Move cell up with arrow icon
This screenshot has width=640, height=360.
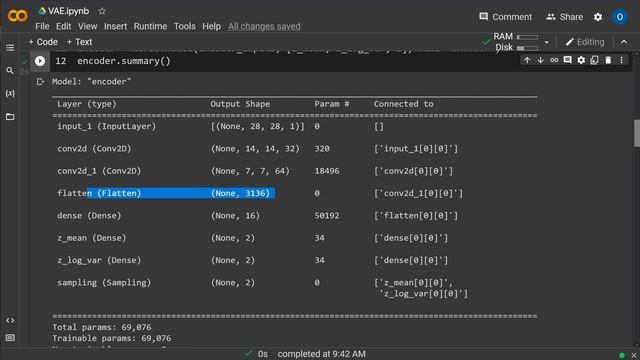click(527, 60)
